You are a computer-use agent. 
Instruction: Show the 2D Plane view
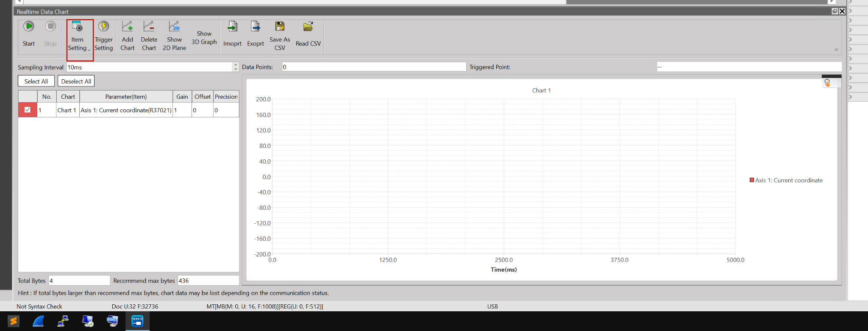(174, 36)
